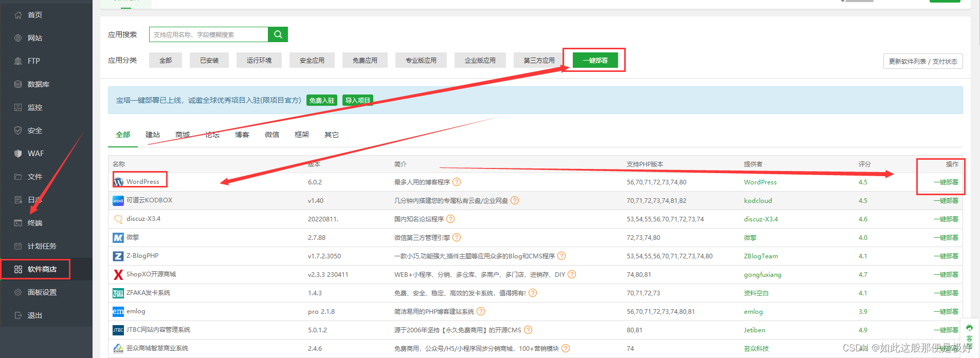Switch to the 全部 sub-tab
This screenshot has height=358, width=980.
click(x=123, y=135)
